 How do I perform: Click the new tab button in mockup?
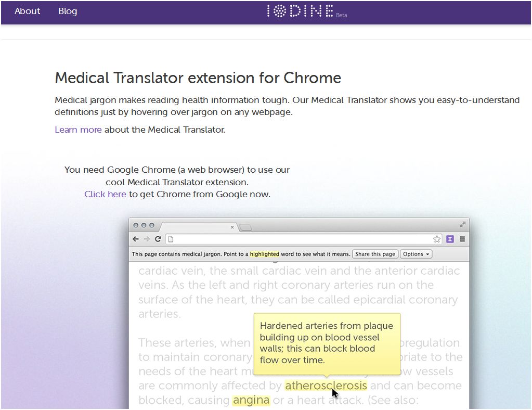[245, 227]
